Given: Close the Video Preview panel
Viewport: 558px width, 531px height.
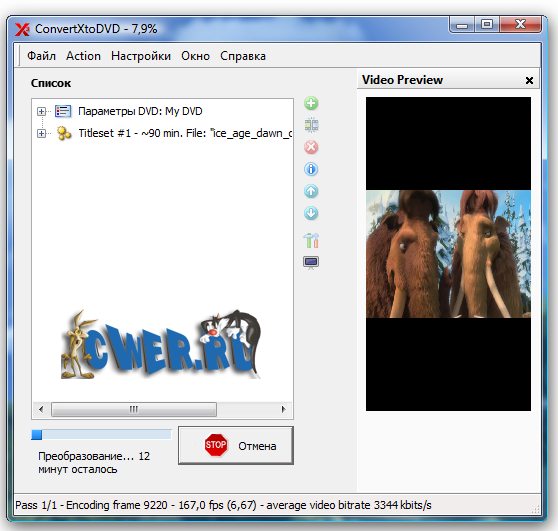Looking at the screenshot, I should click(529, 80).
